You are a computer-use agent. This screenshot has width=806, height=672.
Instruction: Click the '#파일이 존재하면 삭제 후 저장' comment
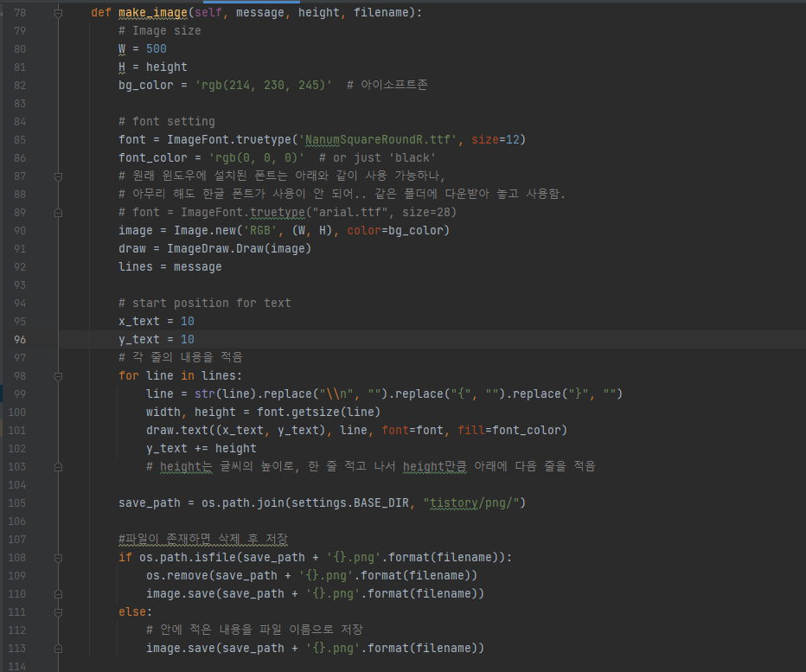pos(203,540)
